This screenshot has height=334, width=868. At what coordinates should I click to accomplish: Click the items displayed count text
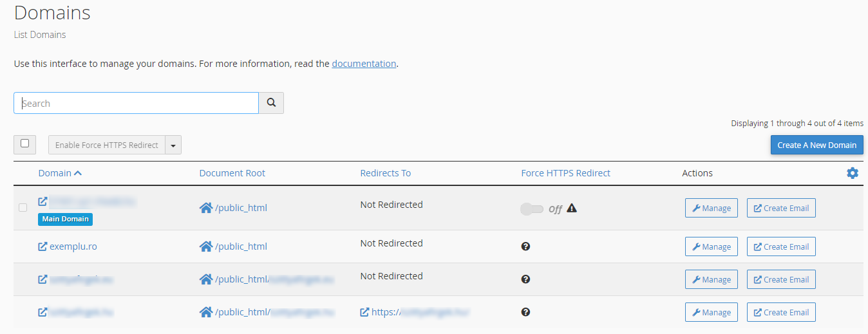[797, 123]
